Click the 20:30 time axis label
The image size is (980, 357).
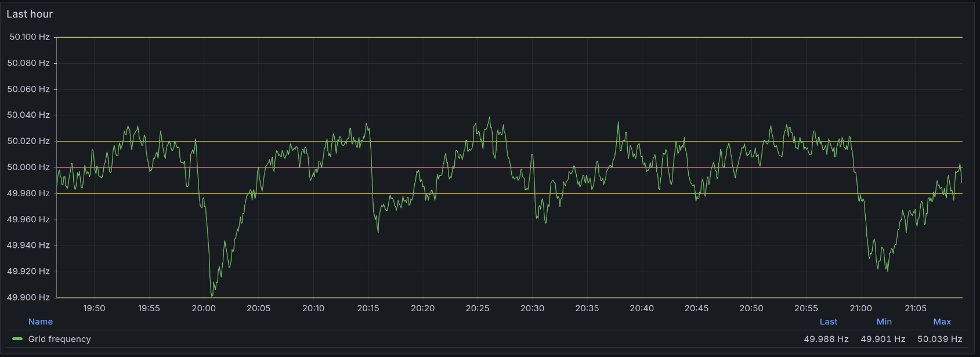532,308
